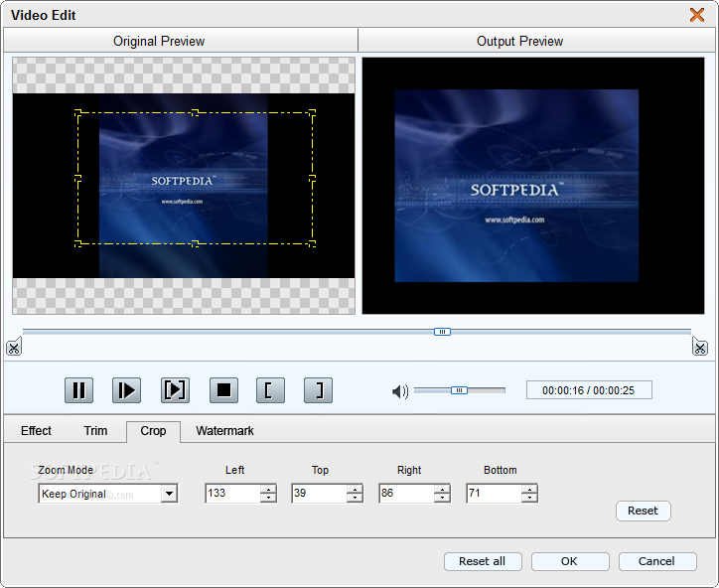The width and height of the screenshot is (719, 588).
Task: Confirm edits with the OK button
Action: [570, 561]
